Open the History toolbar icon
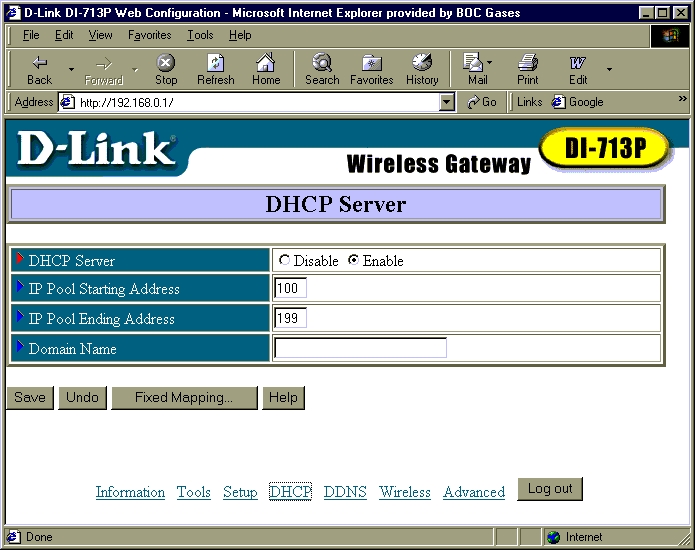The width and height of the screenshot is (695, 550). (422, 64)
